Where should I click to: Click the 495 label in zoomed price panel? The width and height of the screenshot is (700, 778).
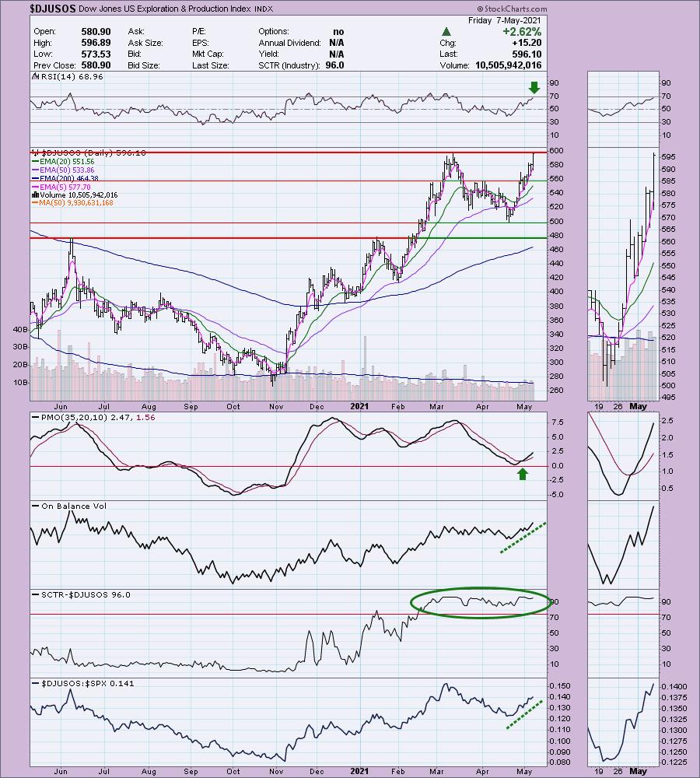click(x=668, y=397)
